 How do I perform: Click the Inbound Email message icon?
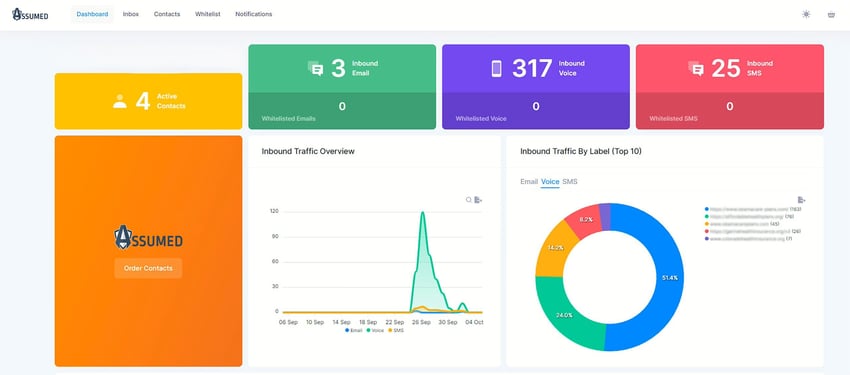coord(315,69)
